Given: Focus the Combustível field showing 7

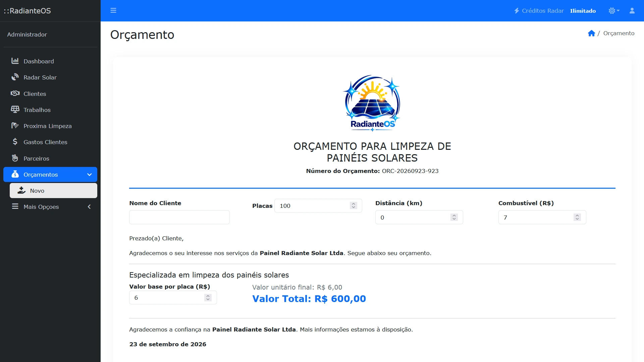Looking at the screenshot, I should tap(542, 217).
